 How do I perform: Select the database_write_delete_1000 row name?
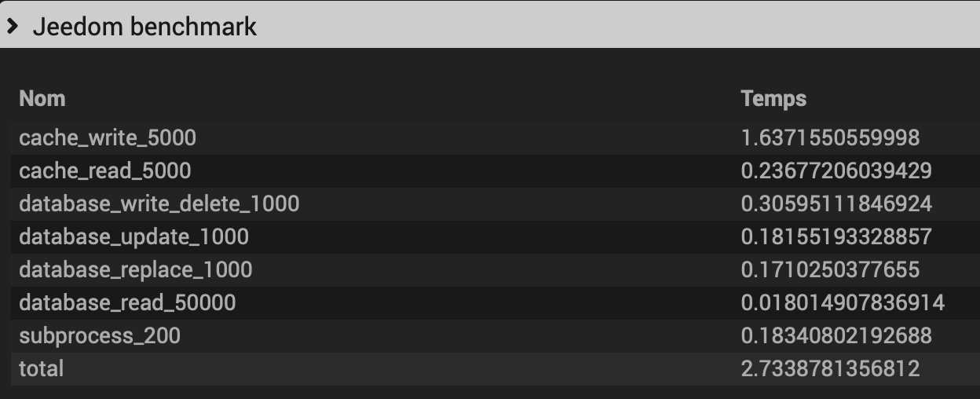[x=159, y=204]
